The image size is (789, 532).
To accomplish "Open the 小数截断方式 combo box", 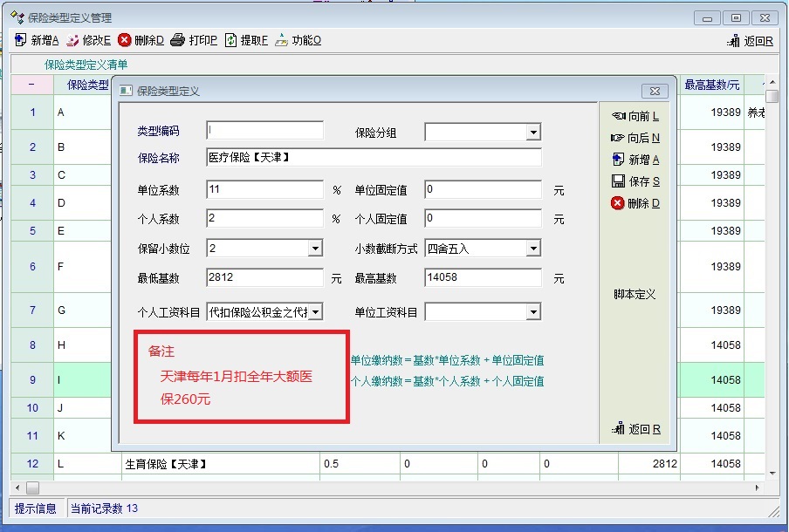I will 532,249.
